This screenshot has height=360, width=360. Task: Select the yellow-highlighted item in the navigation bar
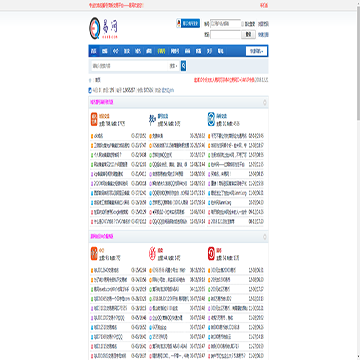pyautogui.click(x=162, y=51)
